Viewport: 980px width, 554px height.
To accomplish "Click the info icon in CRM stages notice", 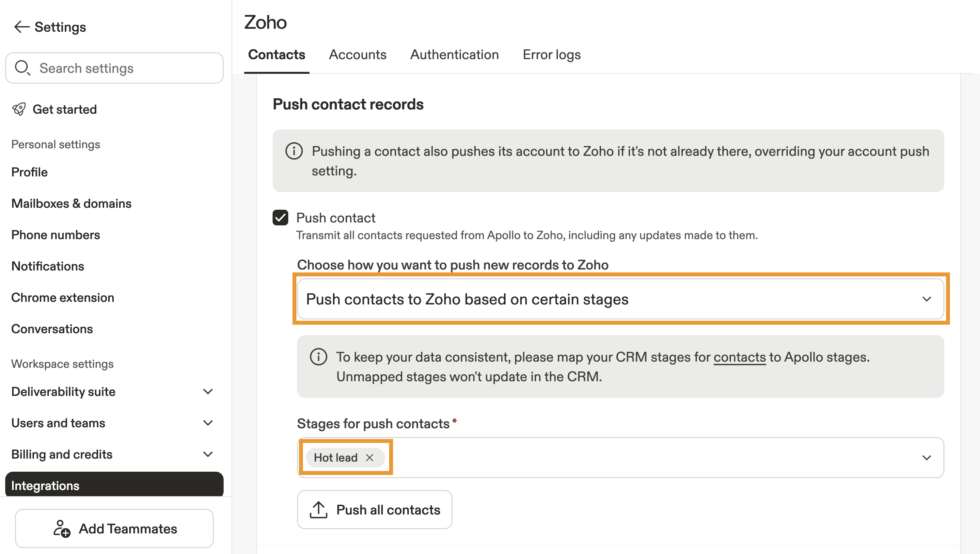I will (x=318, y=357).
